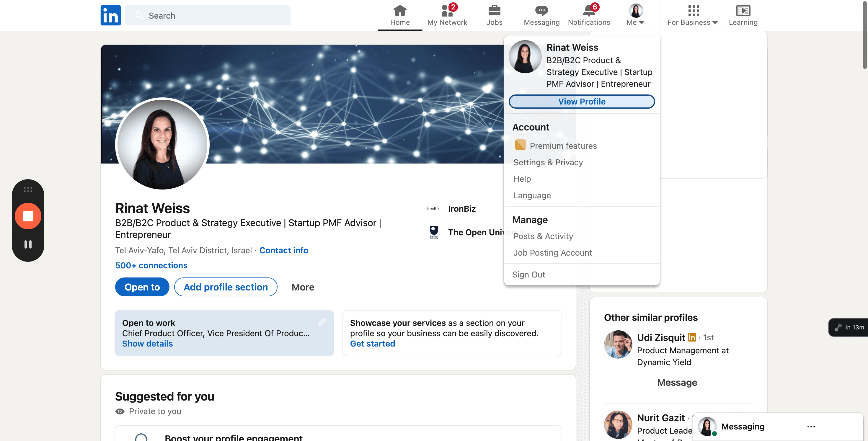Screen dimensions: 868x441
Task: Open the Contact info link
Action: [x=284, y=250]
